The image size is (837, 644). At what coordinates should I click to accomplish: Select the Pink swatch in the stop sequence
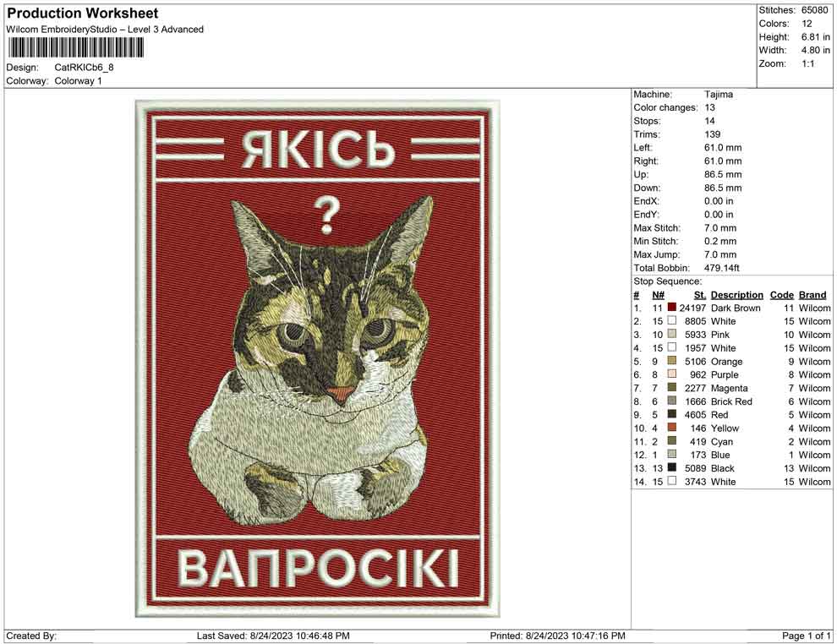(x=670, y=335)
